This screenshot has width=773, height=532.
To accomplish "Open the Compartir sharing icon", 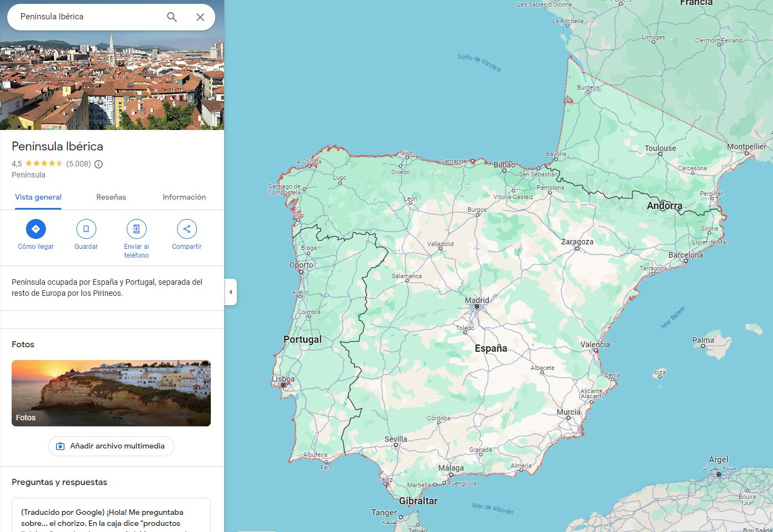I will [186, 228].
